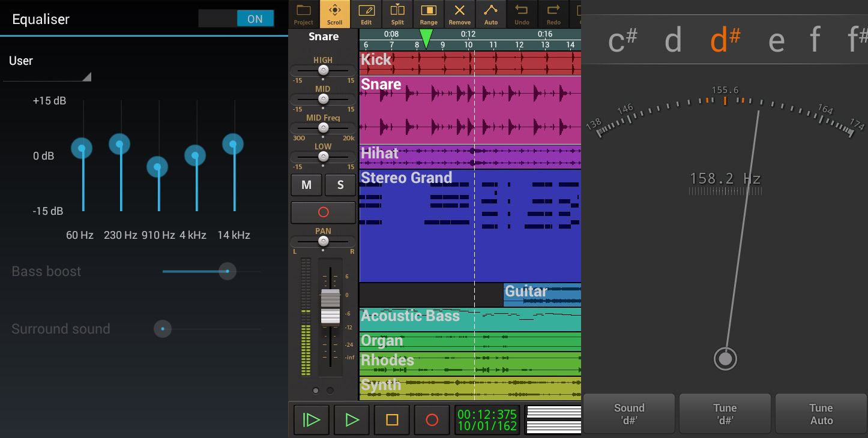Click the Bass boost slider knob
The height and width of the screenshot is (438, 868).
click(227, 271)
